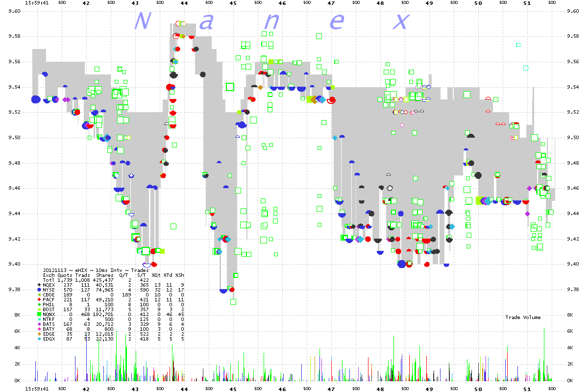Click the NTRF exchange label
Image resolution: width=588 pixels, height=392 pixels.
(49, 318)
